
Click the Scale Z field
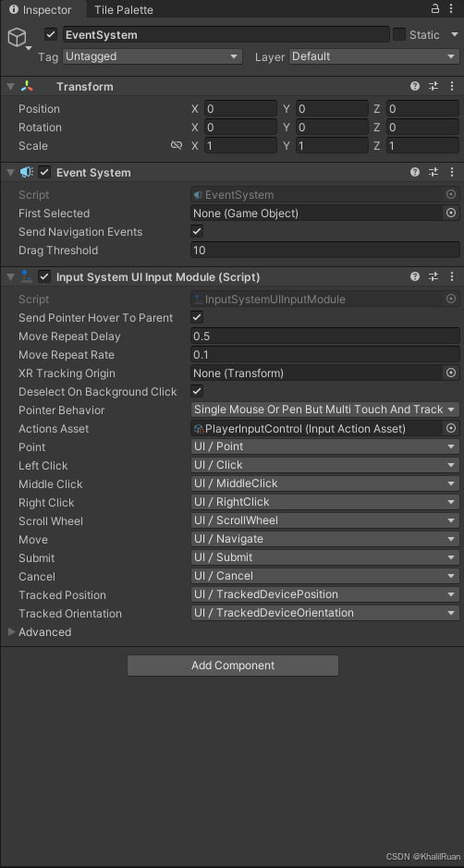[423, 145]
